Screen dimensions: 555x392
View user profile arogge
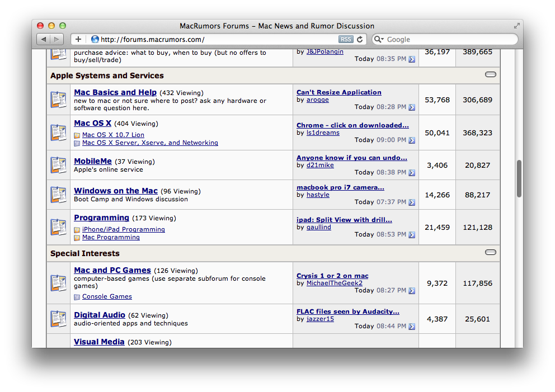[317, 100]
